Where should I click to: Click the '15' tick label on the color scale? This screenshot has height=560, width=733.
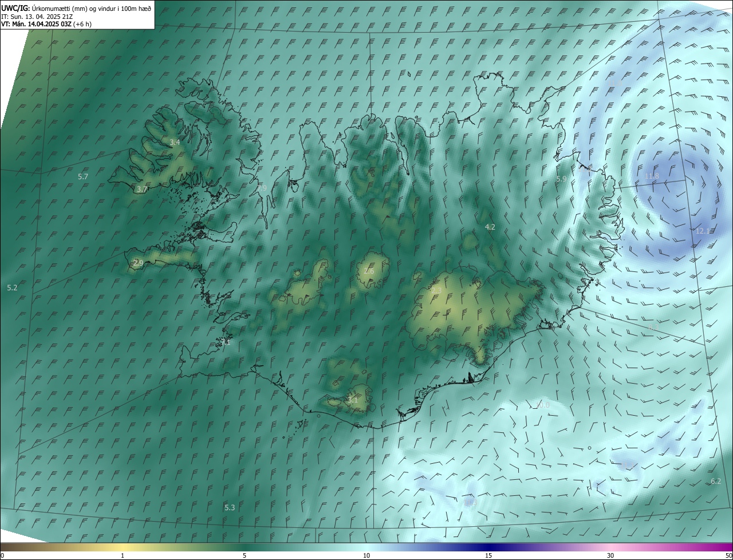point(488,555)
